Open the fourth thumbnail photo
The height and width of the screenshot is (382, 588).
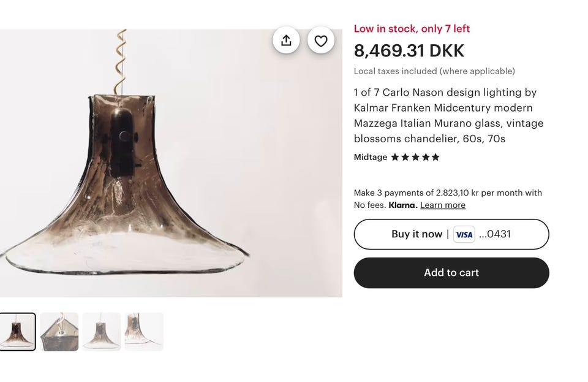pyautogui.click(x=144, y=332)
